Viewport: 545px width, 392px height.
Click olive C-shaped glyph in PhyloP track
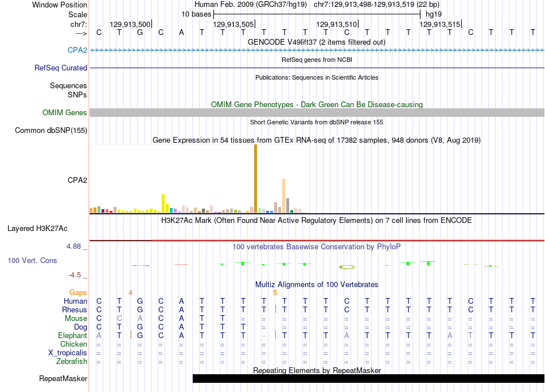[347, 267]
